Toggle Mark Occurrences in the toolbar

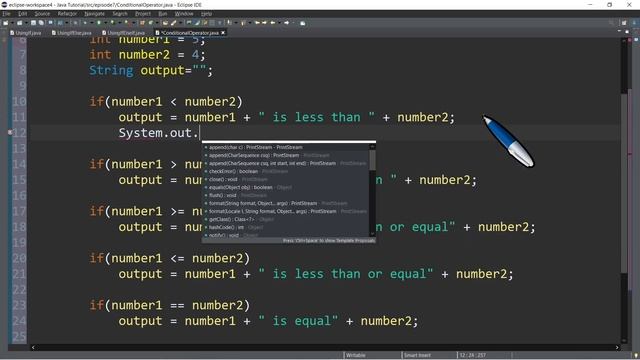197,23
